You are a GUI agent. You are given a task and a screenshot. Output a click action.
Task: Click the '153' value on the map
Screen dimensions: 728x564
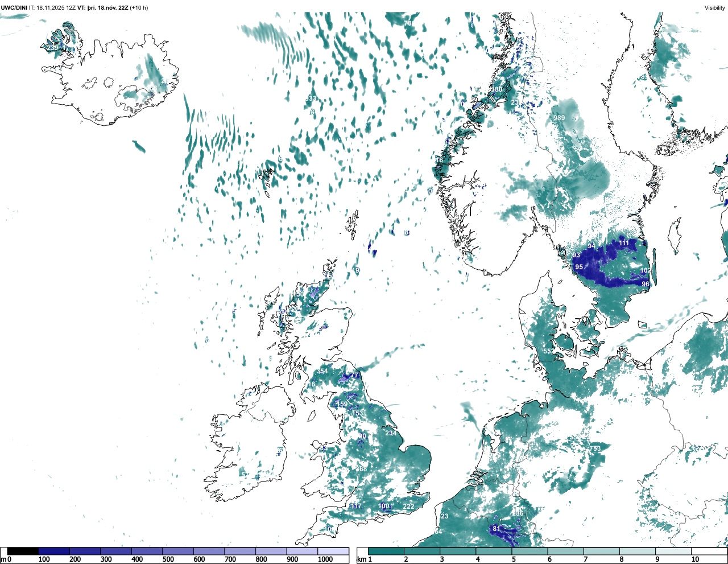coord(357,414)
